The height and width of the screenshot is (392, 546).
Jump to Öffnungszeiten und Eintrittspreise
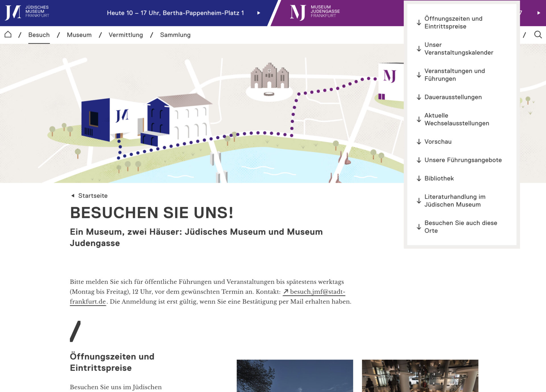(453, 22)
